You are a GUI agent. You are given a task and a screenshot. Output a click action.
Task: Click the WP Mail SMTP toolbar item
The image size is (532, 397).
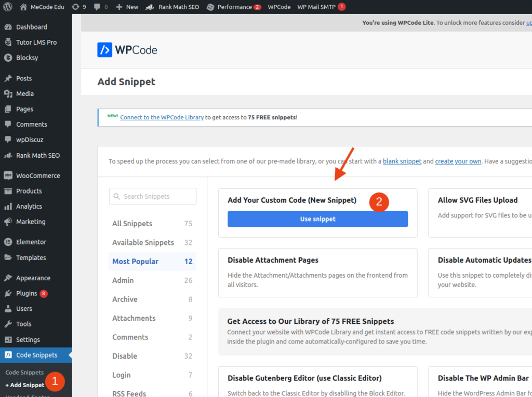pos(317,7)
